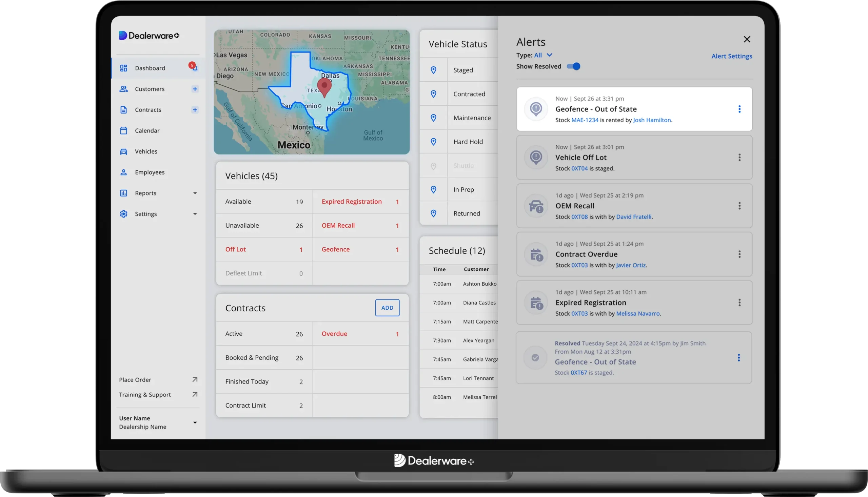Open the three-dot menu on Vehicle Off Lot alert

pos(739,157)
